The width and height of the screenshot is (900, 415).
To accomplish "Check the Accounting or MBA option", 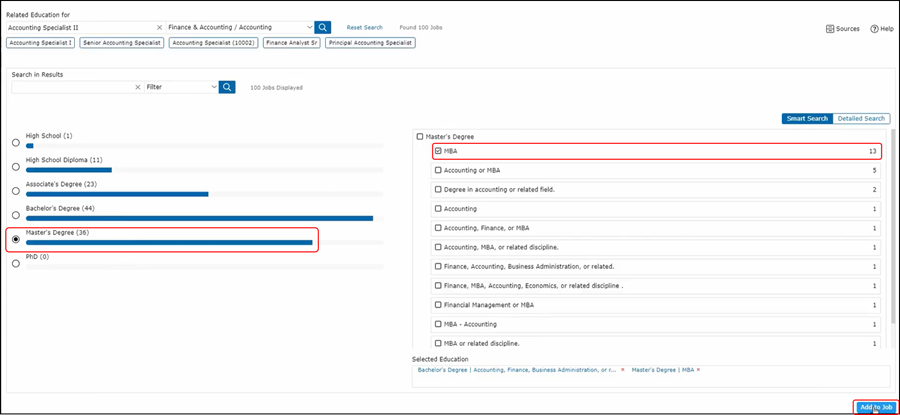I will tap(438, 170).
